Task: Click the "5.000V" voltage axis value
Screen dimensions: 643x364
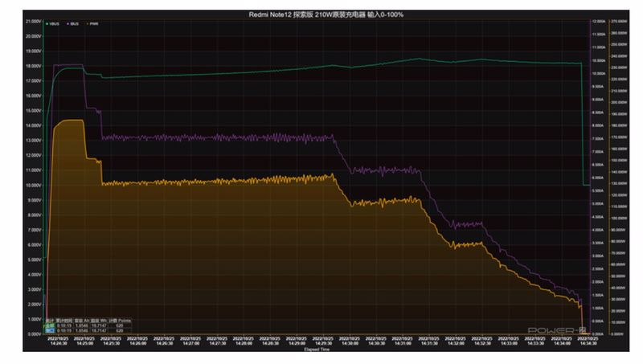Action: pyautogui.click(x=35, y=260)
